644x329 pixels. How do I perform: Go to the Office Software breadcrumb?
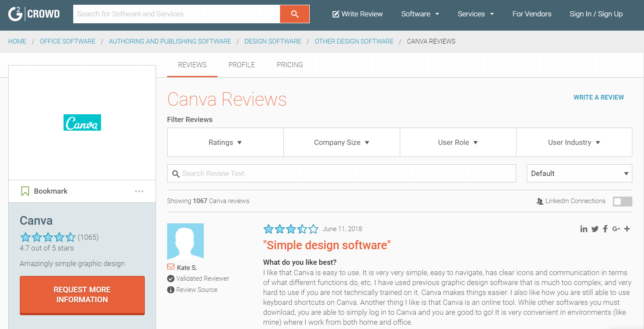tap(68, 41)
